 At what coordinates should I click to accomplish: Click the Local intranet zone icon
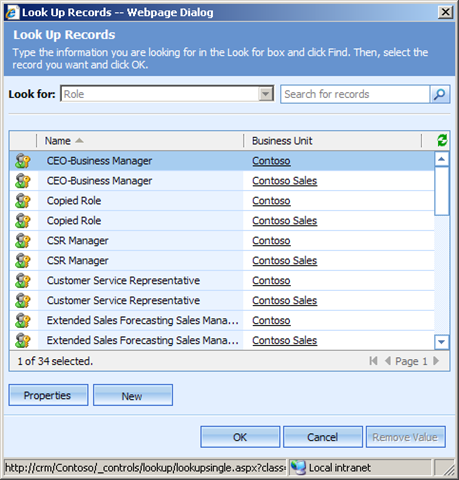pyautogui.click(x=298, y=467)
